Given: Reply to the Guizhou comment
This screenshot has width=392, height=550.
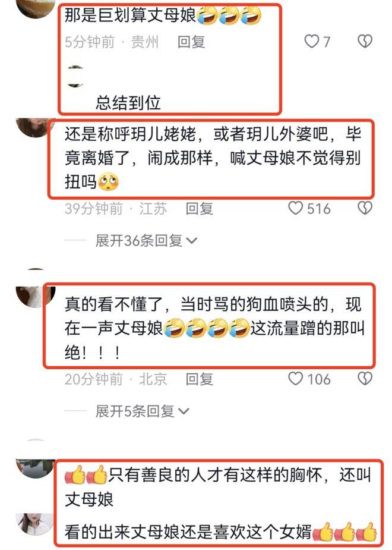Looking at the screenshot, I should 191,42.
